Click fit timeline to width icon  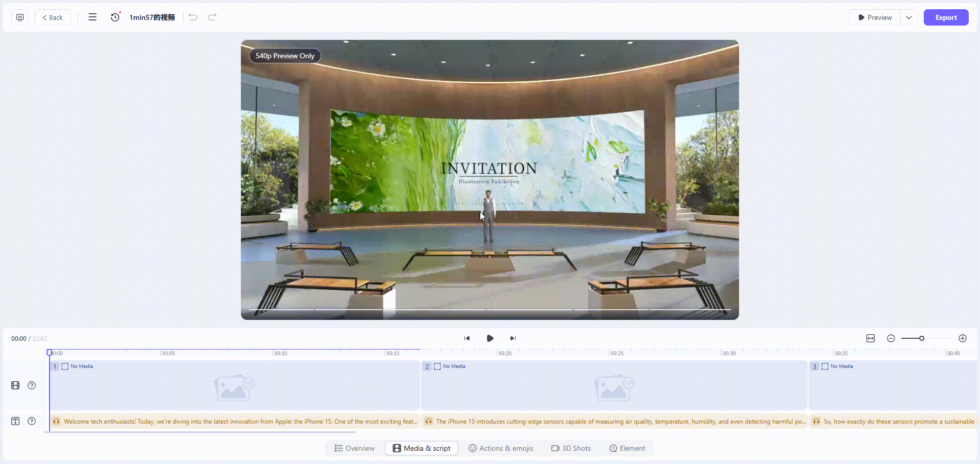click(x=871, y=338)
